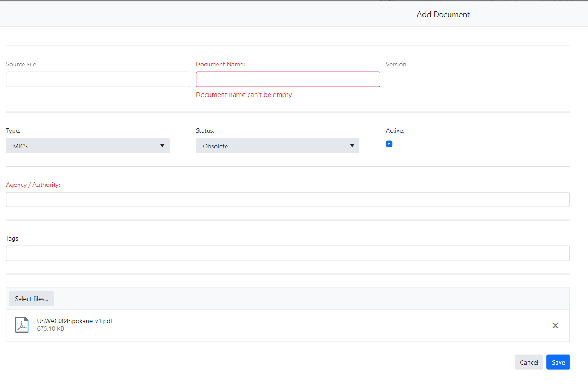This screenshot has width=588, height=384.
Task: Remove the USWAC004Spokane_v1.pdf file
Action: click(555, 325)
